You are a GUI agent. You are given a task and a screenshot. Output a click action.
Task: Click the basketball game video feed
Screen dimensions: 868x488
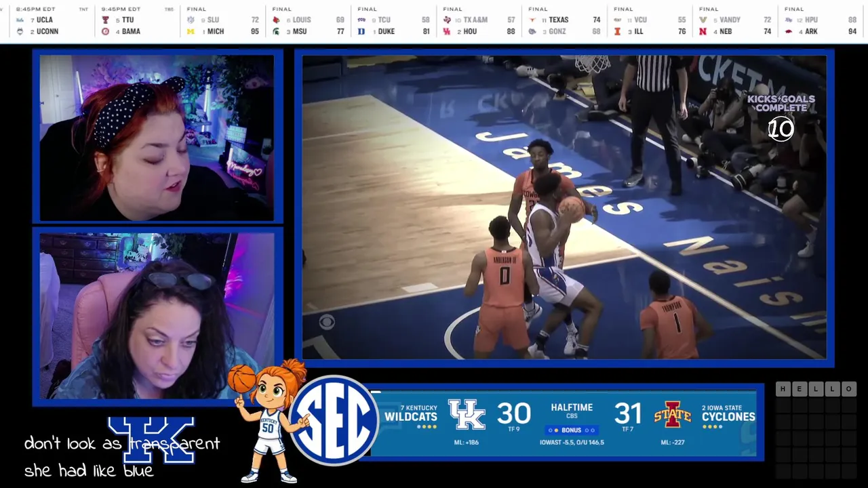[564, 207]
